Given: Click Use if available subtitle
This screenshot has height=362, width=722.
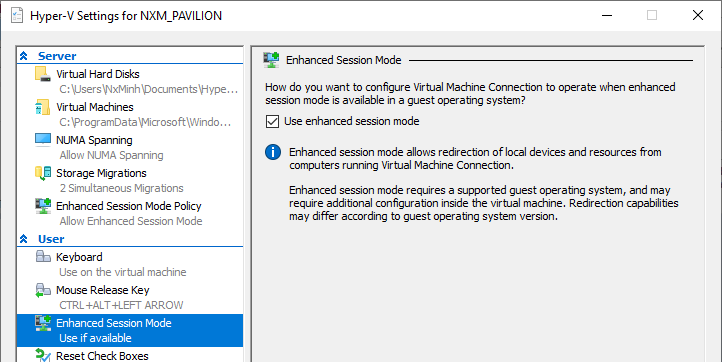Looking at the screenshot, I should click(x=95, y=338).
